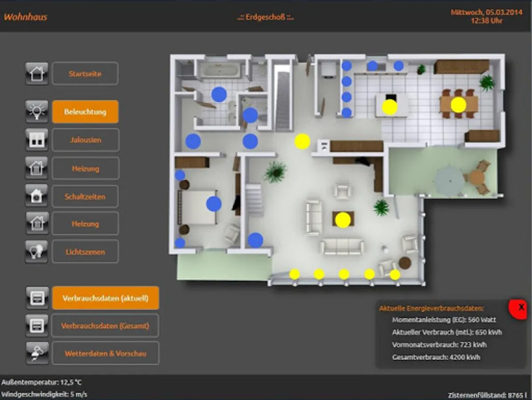Toggle the hallway light below the WC
532x400 pixels.
250,141
